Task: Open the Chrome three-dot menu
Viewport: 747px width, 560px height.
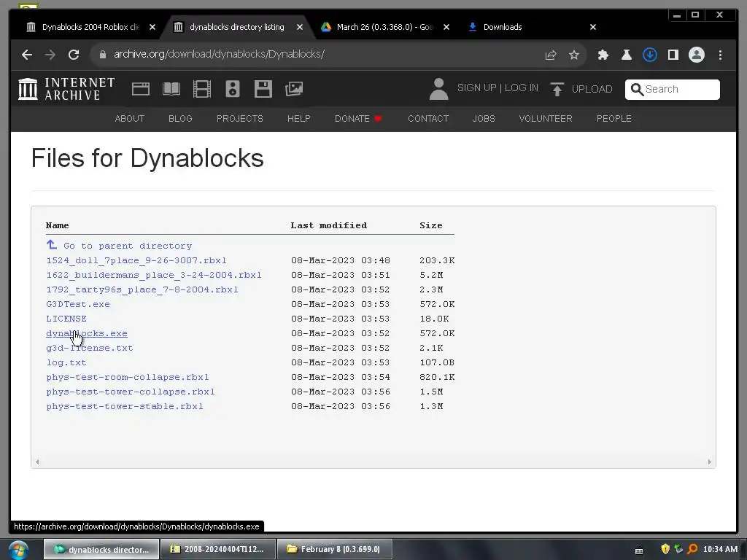Action: 720,55
